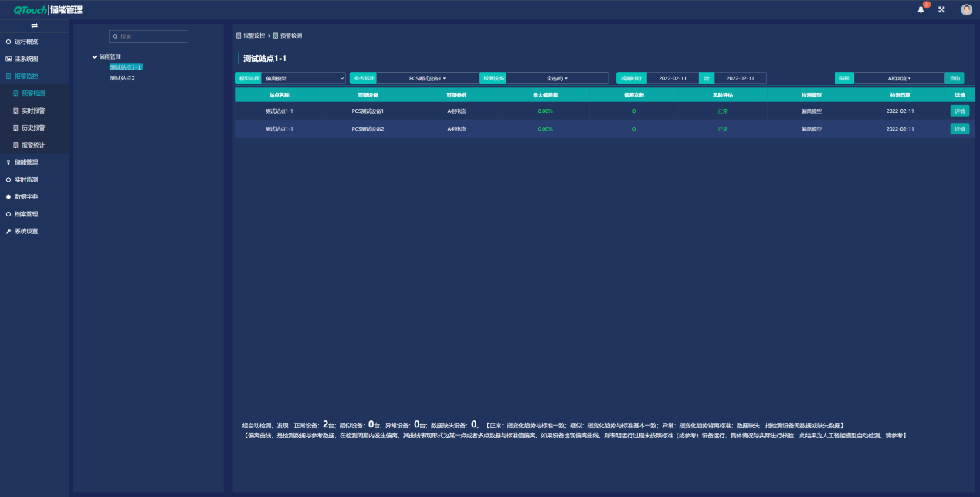Open the user avatar menu
The width and height of the screenshot is (980, 497).
(966, 10)
